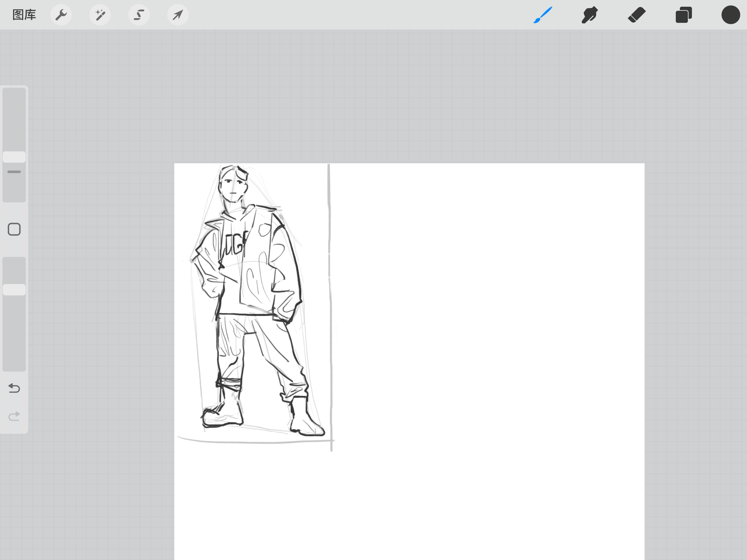The image size is (747, 560).
Task: Click the small gray mark below size handle
Action: 14,172
